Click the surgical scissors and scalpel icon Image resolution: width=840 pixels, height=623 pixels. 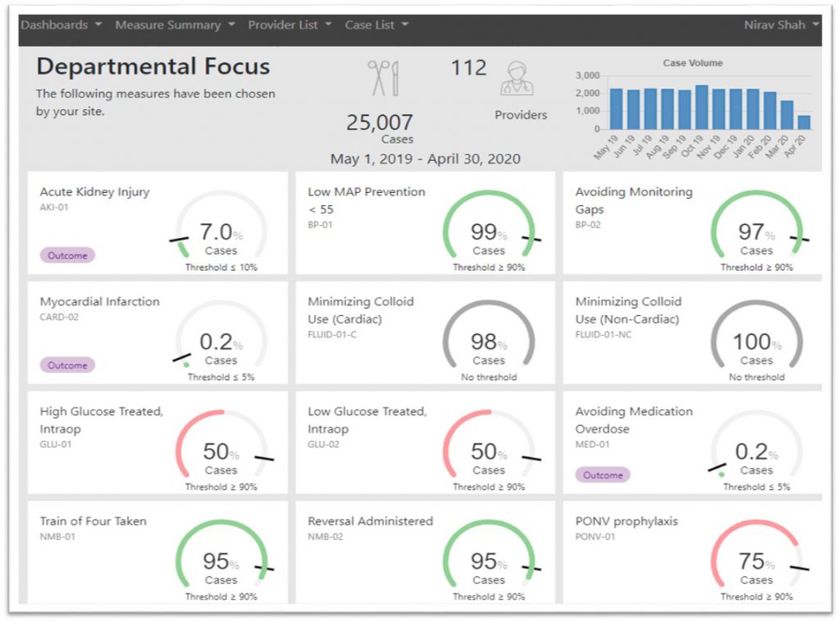[382, 78]
